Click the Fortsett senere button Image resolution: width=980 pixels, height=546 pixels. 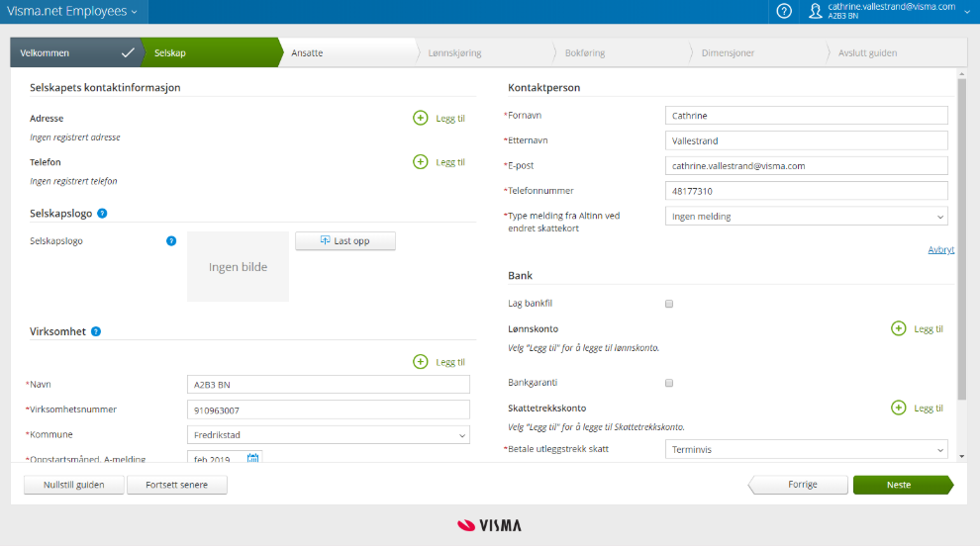click(x=177, y=485)
